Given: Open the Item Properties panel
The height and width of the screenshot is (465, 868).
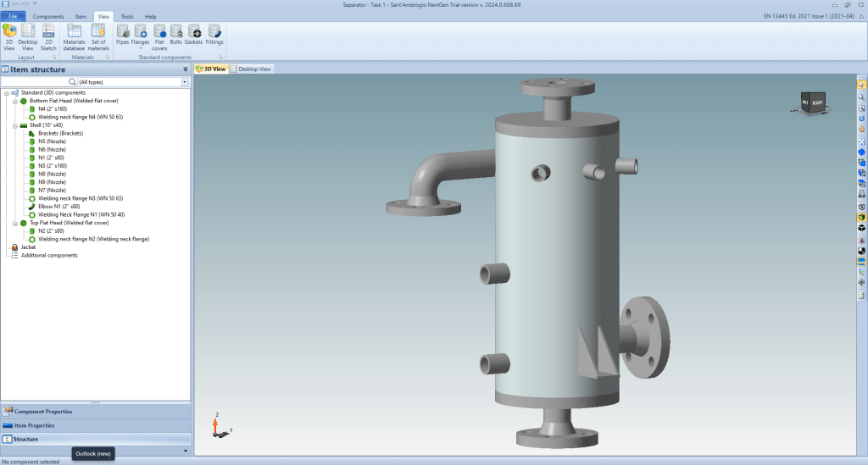Looking at the screenshot, I should (36, 425).
